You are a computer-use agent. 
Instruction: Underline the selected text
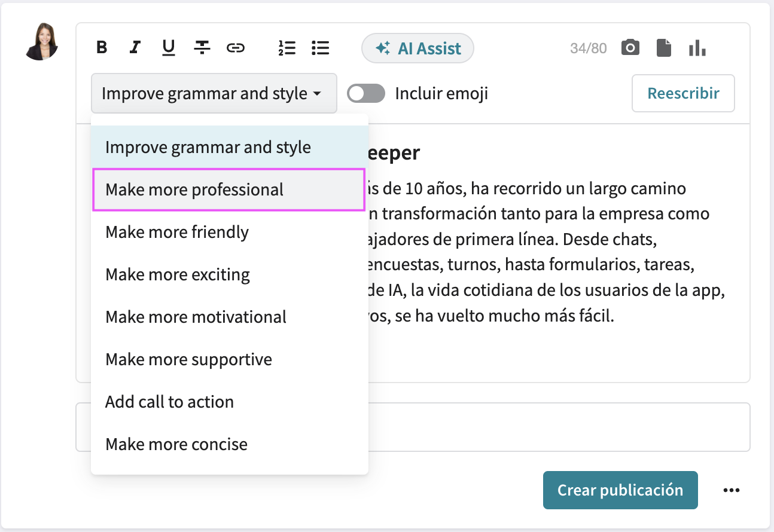click(x=169, y=48)
